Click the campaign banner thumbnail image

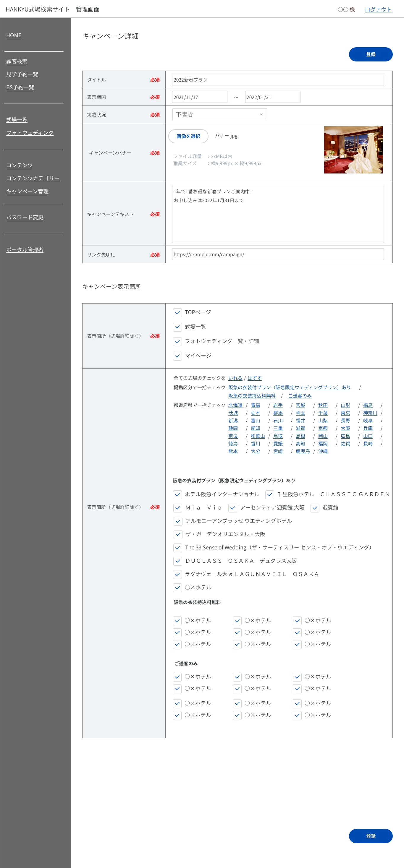[x=353, y=150]
